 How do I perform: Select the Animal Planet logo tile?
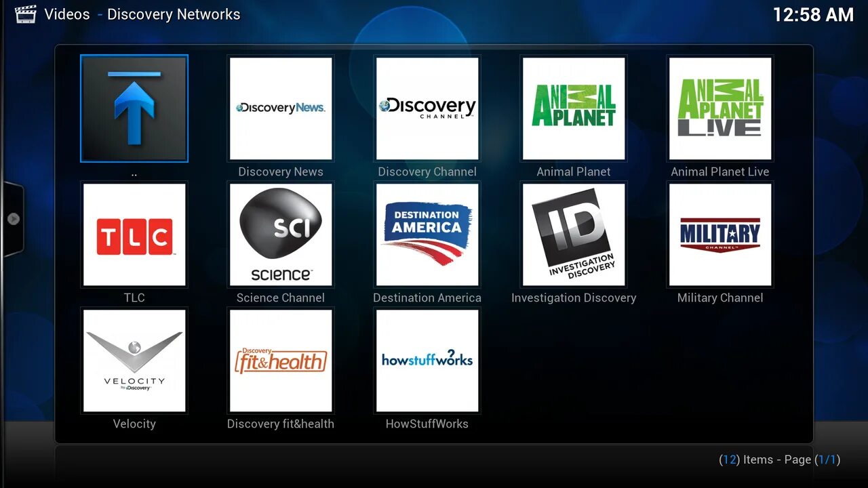click(574, 108)
